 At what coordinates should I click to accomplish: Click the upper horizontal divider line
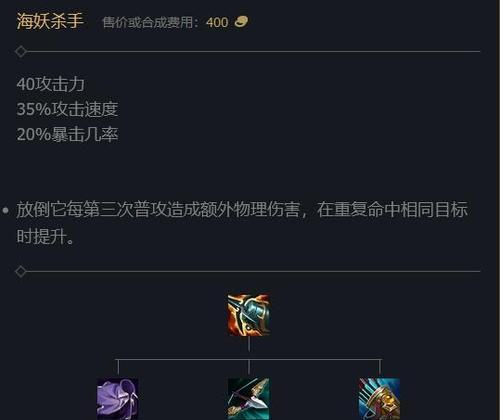253,52
